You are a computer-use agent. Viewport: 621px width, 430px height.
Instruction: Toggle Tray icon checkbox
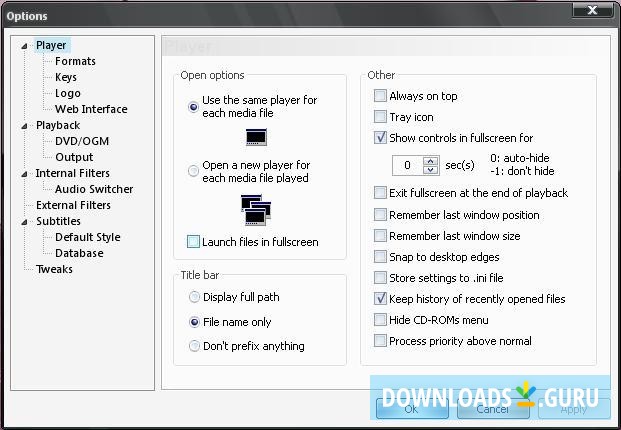(380, 117)
